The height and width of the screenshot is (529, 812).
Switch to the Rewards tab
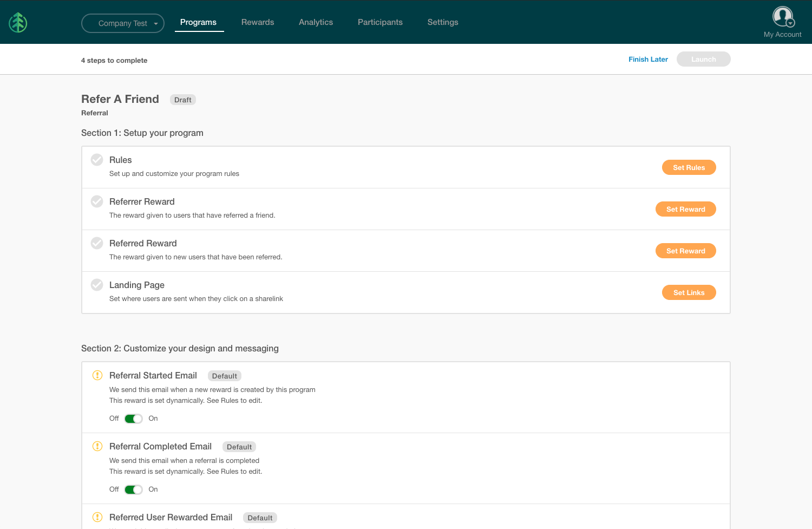[x=258, y=22]
